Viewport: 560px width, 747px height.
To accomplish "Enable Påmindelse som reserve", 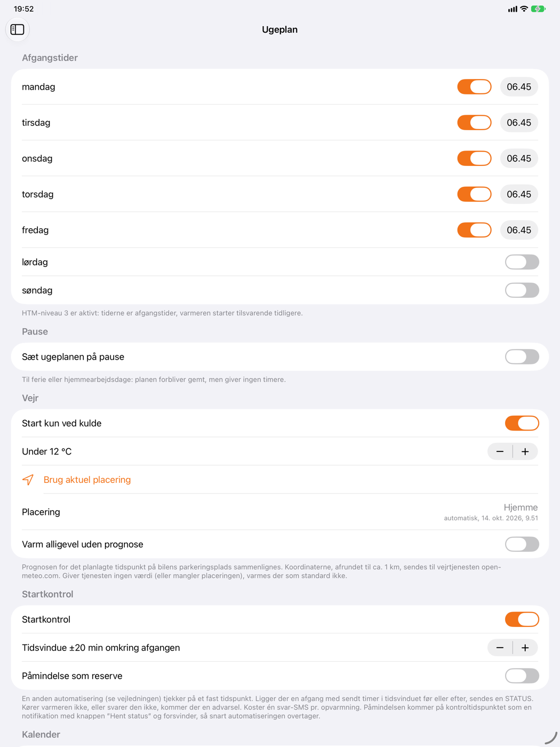I will pos(522,676).
